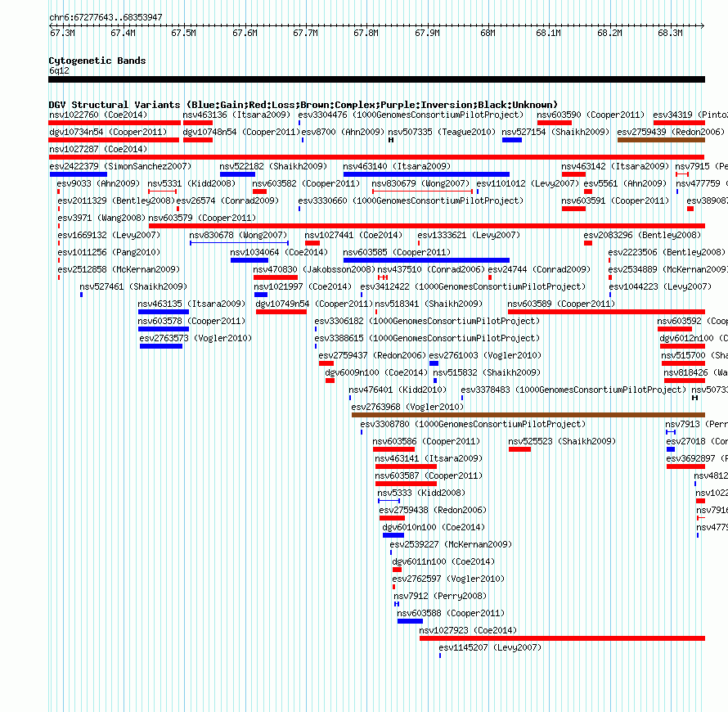
Task: Click the nsv603582 (Cooper2011) label
Action: click(x=306, y=183)
